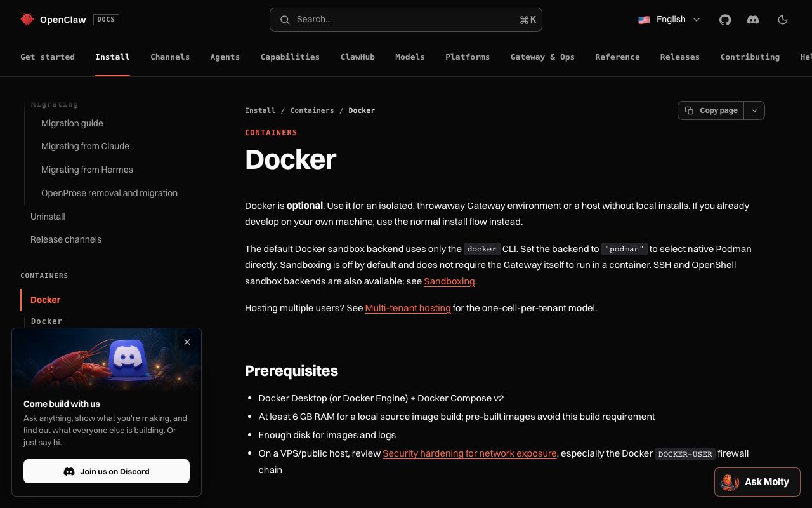This screenshot has width=812, height=508.
Task: Toggle dark mode moon icon
Action: pos(783,20)
